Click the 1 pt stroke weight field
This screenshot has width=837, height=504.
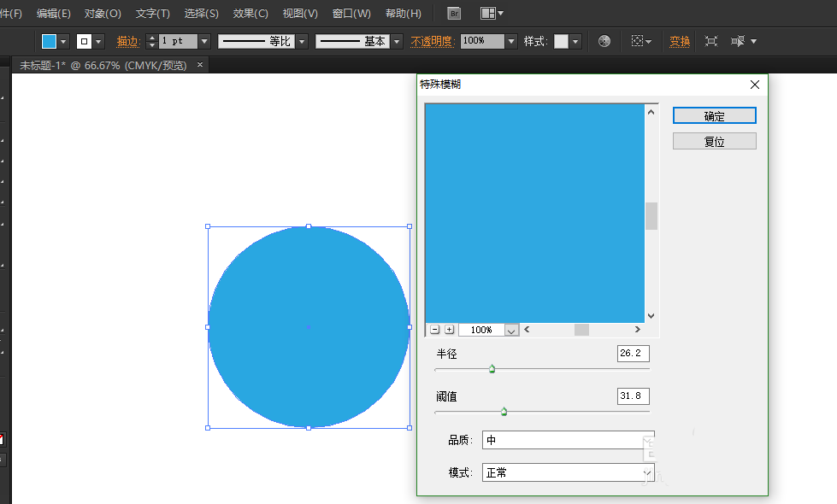[179, 41]
